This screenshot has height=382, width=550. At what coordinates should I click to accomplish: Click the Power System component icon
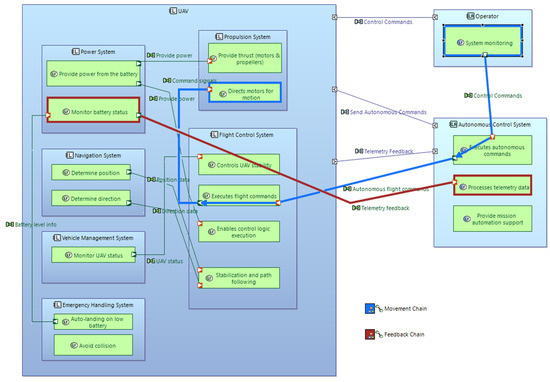click(x=75, y=52)
